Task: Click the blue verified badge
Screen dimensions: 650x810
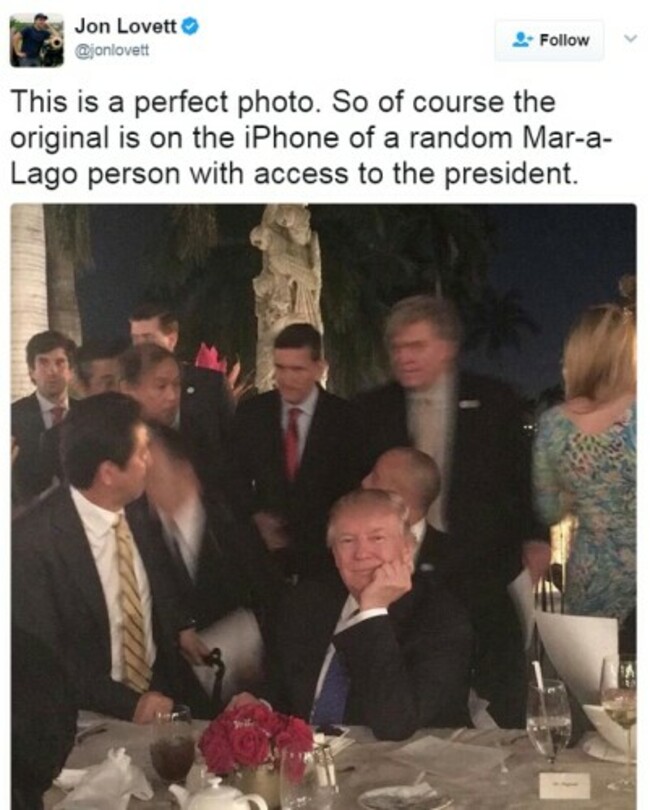Action: pos(191,26)
